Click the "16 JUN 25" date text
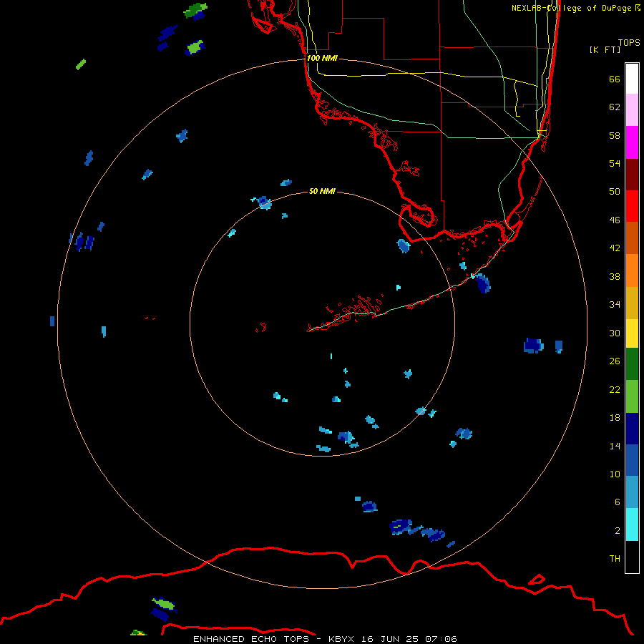The image size is (644, 644). point(390,639)
